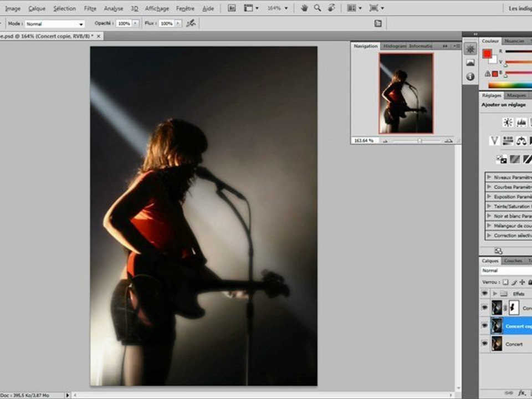532x399 pixels.
Task: Switch to the Masques tab
Action: click(516, 95)
